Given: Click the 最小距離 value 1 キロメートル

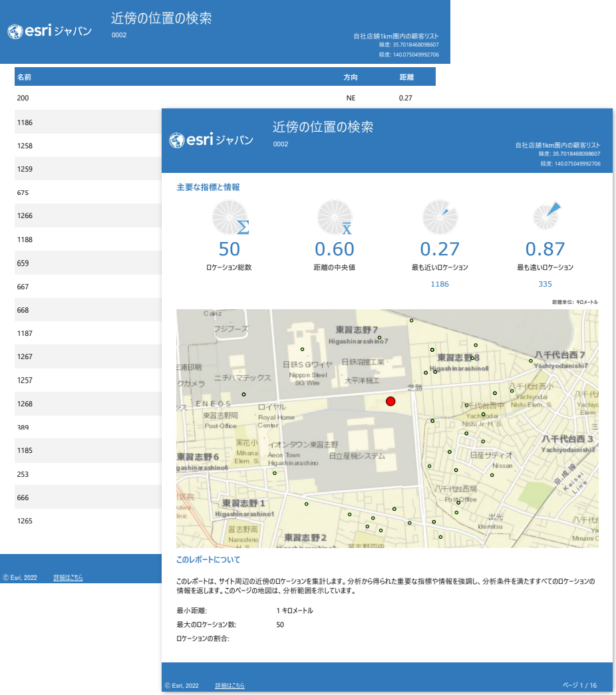Looking at the screenshot, I should tap(295, 611).
